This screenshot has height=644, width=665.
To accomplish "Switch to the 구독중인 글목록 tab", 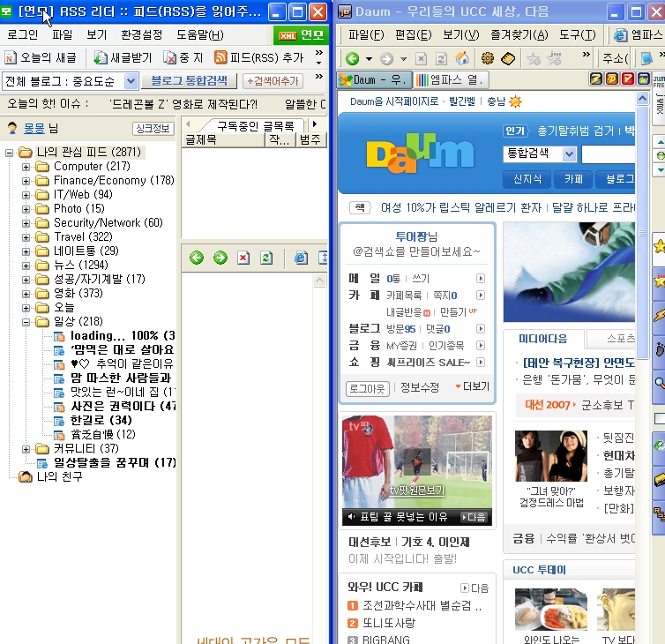I will click(x=255, y=125).
